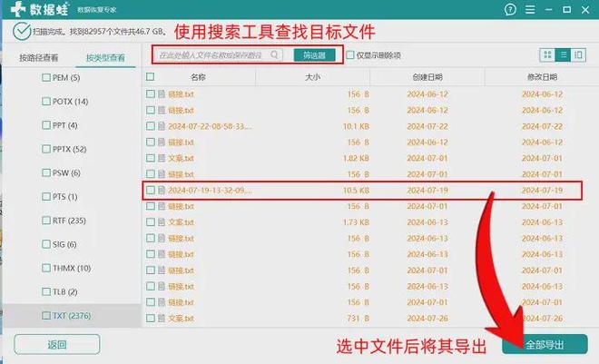This screenshot has width=599, height=364.
Task: Click the search magnifier icon
Action: 274,55
